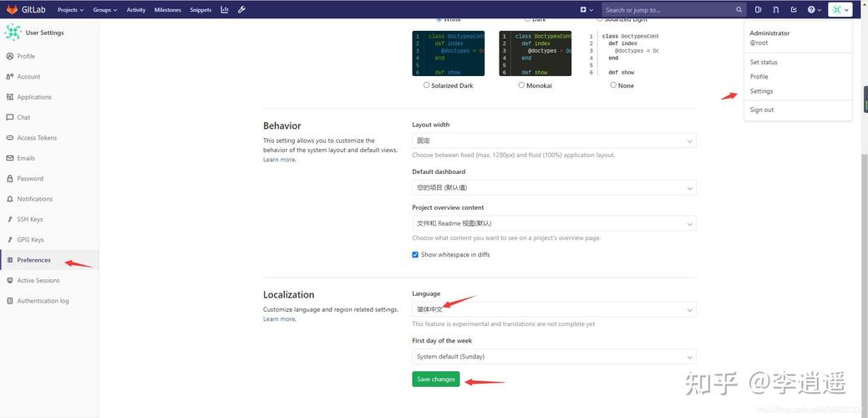Open the issues icon in top bar
Image resolution: width=868 pixels, height=418 pixels.
point(759,10)
